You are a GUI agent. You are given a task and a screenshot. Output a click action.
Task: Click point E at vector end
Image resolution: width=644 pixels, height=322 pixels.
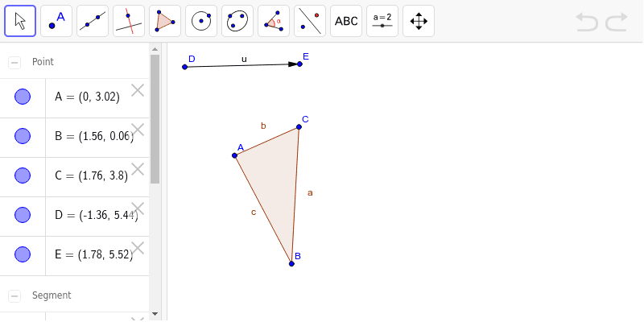click(x=299, y=64)
